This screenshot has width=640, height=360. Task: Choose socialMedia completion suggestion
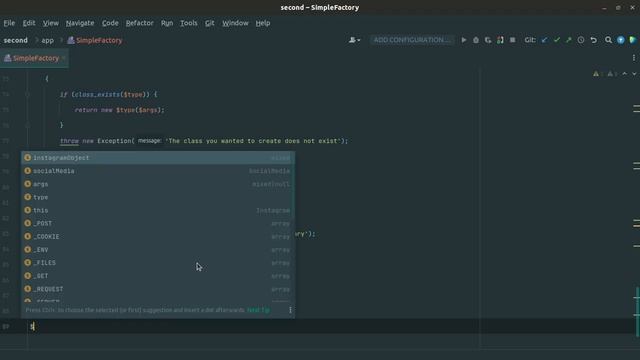coord(158,171)
